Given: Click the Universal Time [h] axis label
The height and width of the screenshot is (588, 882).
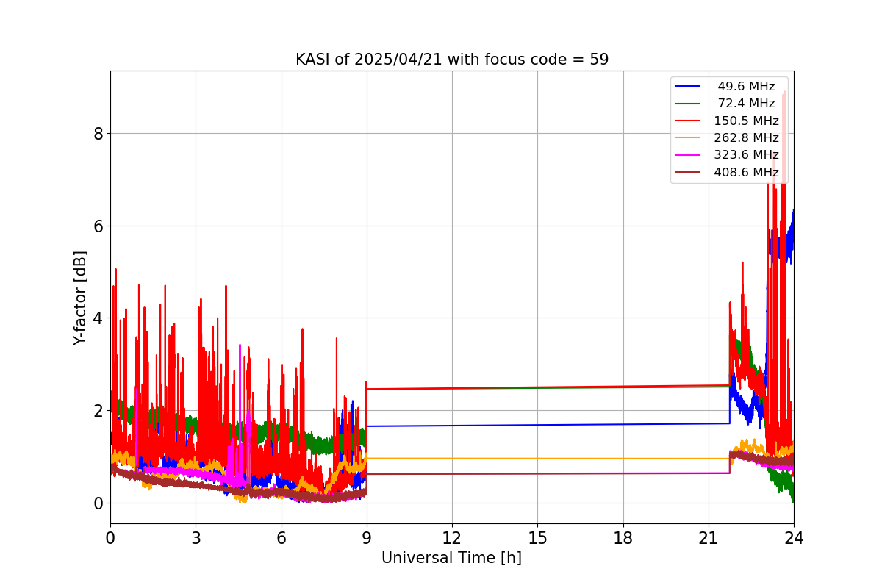Looking at the screenshot, I should point(451,558).
